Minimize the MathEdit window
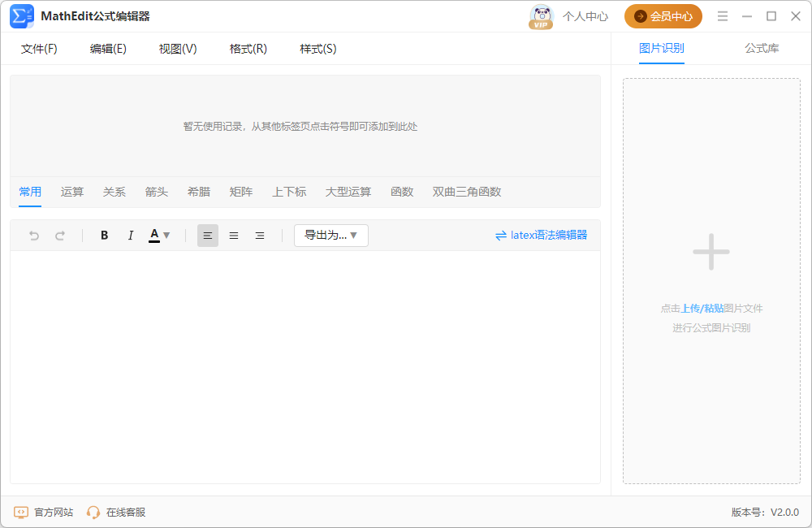This screenshot has width=812, height=528. coord(747,16)
